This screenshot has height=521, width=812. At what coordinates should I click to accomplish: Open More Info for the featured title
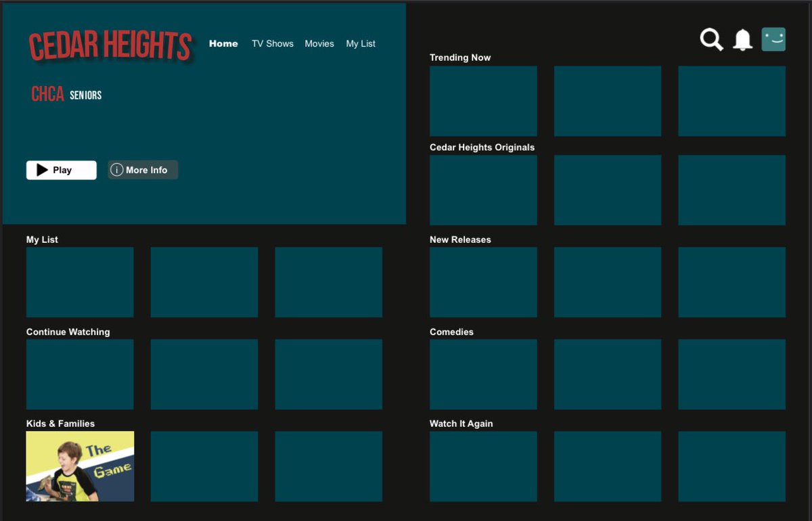point(143,170)
